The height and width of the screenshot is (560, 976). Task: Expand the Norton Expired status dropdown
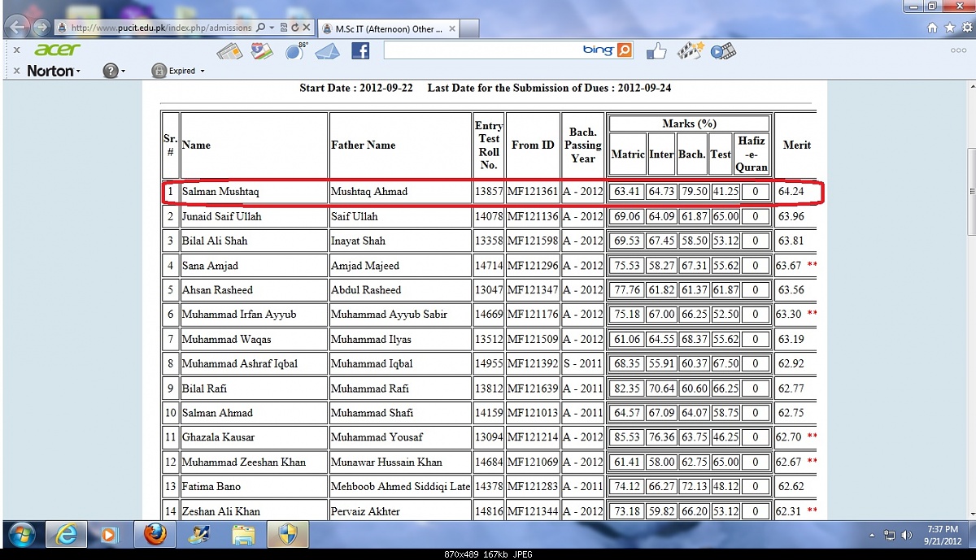(x=178, y=72)
